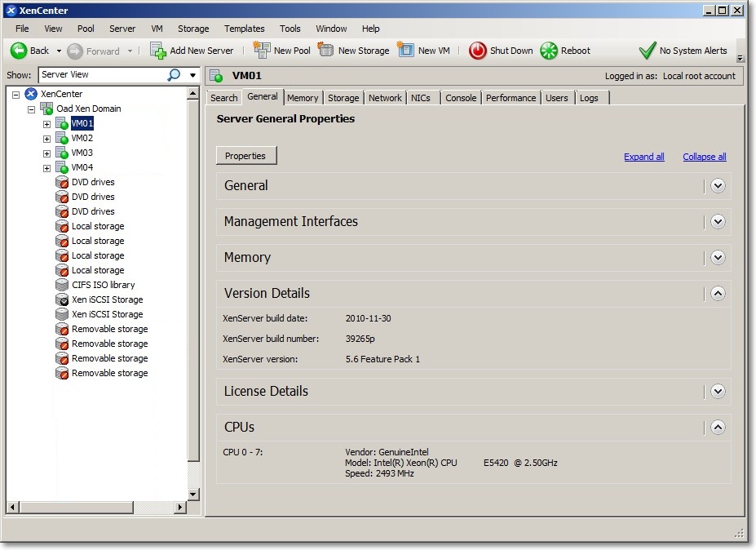Click the red Shut Down button
Screen dimensions: 756x550
point(501,51)
